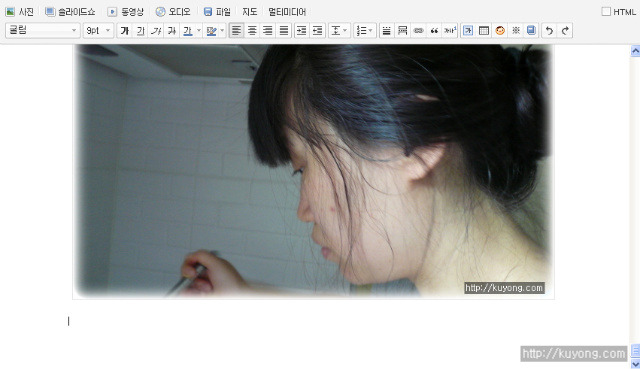
Task: Insert a footnote with 가나 icon
Action: tap(450, 31)
